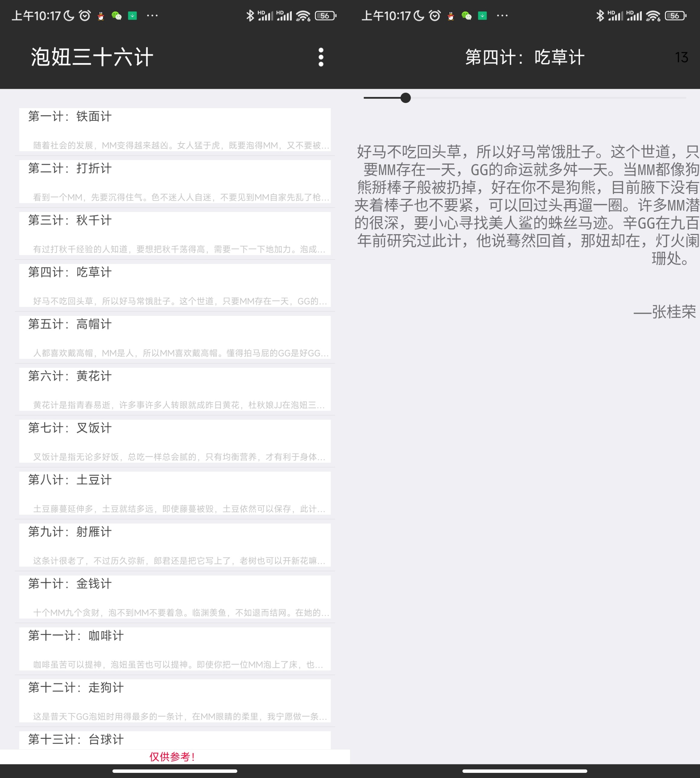This screenshot has height=778, width=700.
Task: Adjust the font size slider handle
Action: coord(405,98)
